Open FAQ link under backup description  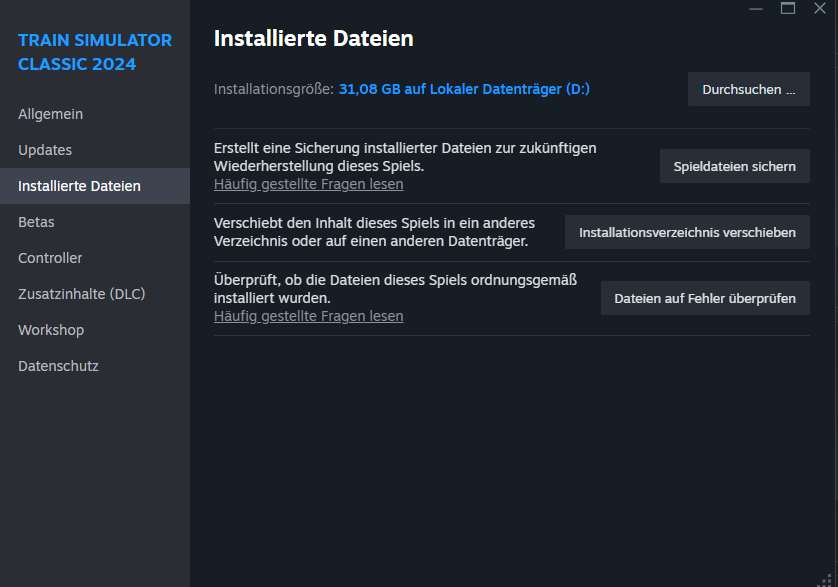(308, 184)
